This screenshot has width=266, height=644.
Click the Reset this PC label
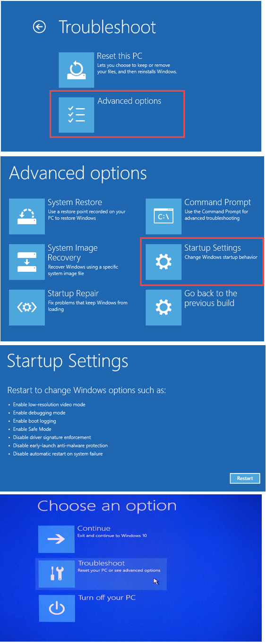[119, 56]
